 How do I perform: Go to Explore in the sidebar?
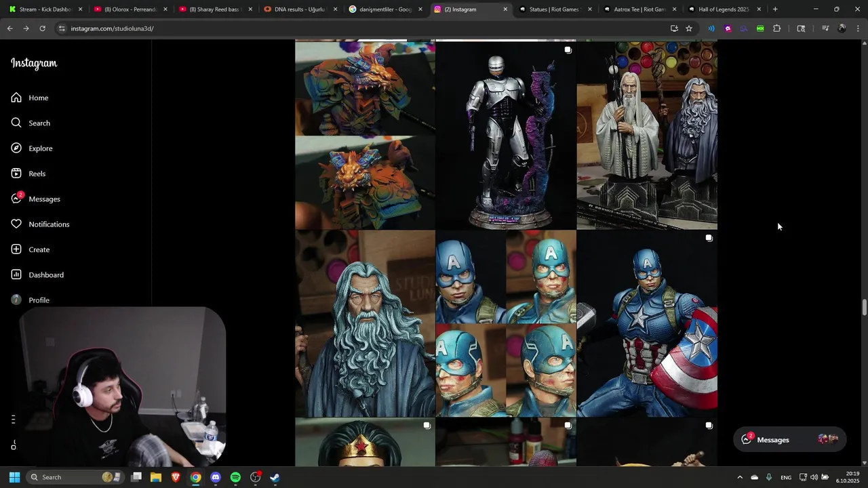pos(32,148)
